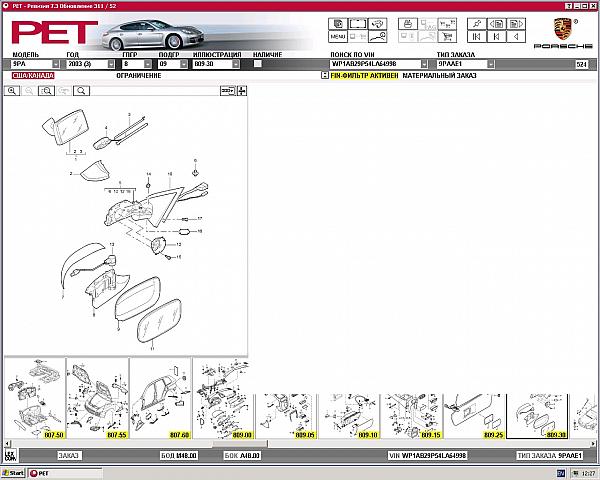
Task: Click the LexCom logo in status bar
Action: [10, 455]
